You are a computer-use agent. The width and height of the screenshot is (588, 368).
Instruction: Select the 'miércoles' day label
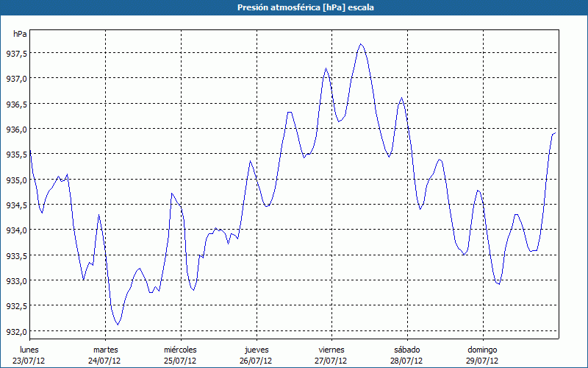tap(180, 349)
